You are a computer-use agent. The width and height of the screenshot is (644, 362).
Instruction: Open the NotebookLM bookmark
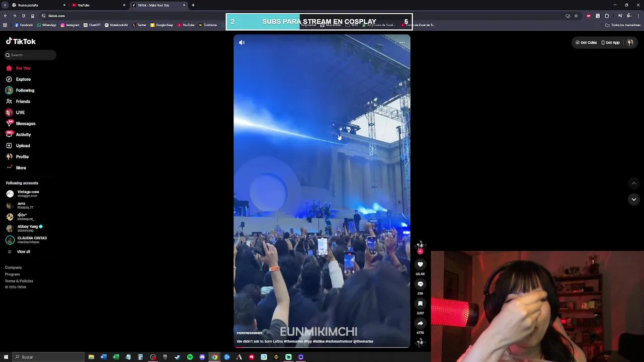coord(116,25)
